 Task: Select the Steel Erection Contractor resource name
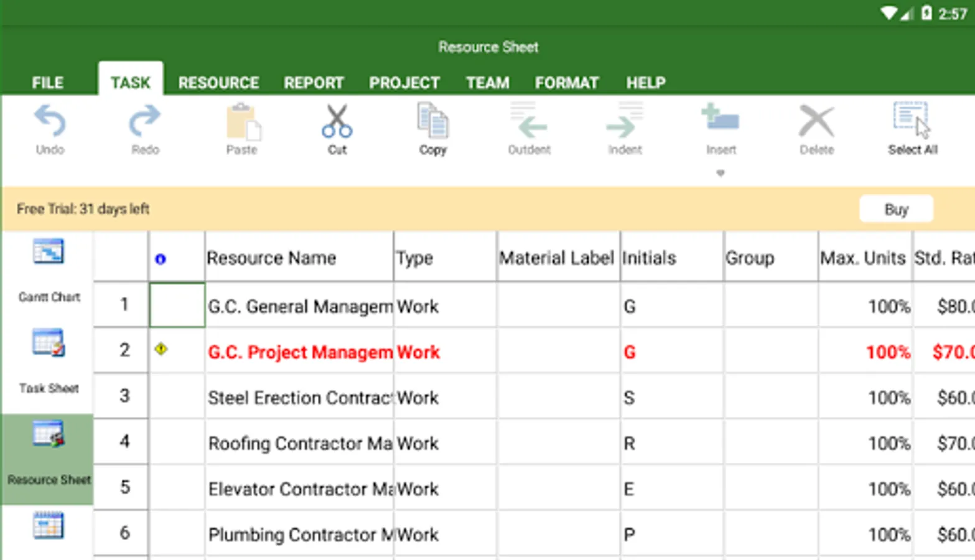(299, 396)
